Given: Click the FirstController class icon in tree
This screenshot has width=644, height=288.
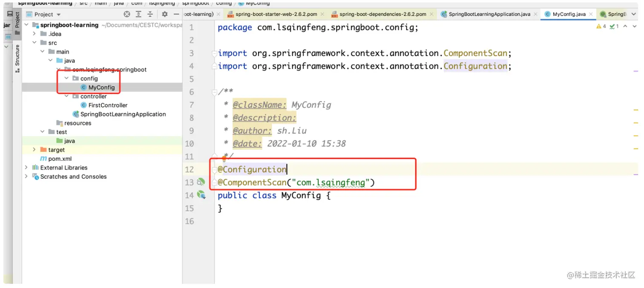Looking at the screenshot, I should tap(83, 105).
